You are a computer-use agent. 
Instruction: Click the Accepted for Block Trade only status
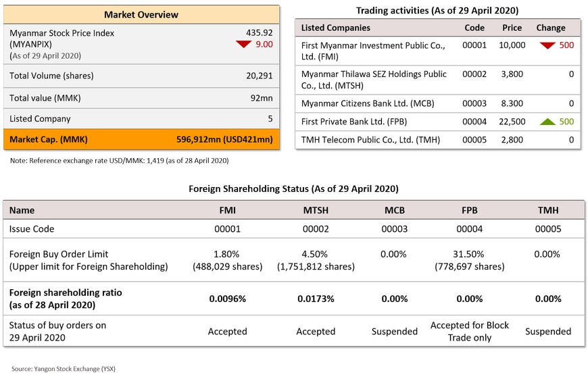(x=470, y=331)
